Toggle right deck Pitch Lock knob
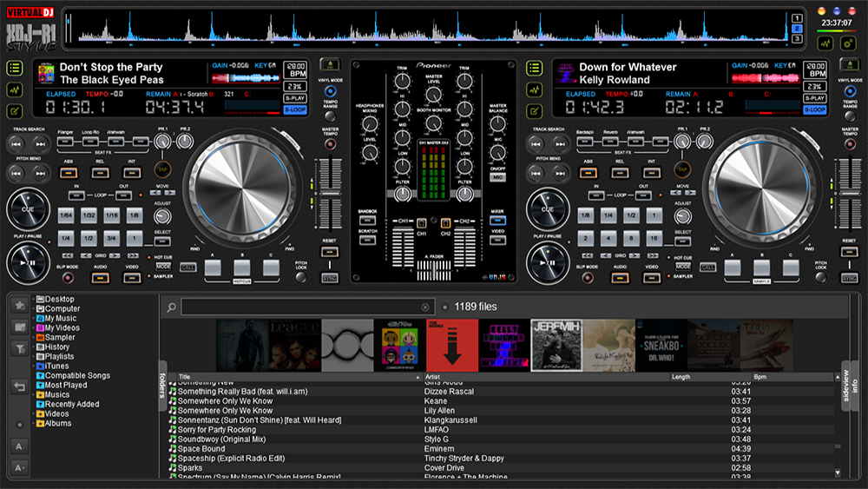868x489 pixels. (821, 277)
